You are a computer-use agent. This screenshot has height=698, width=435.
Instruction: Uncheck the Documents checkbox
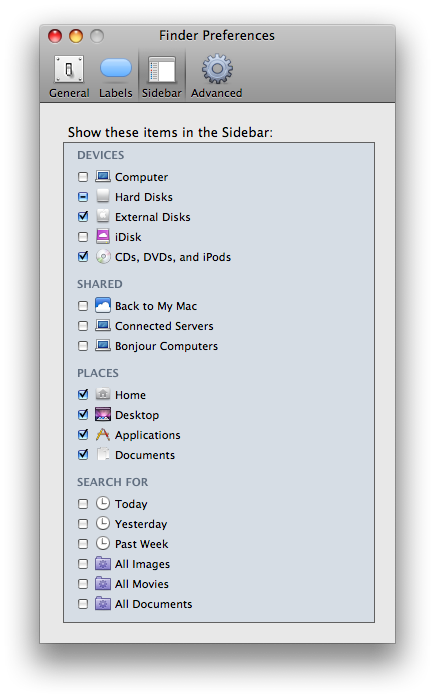click(83, 455)
